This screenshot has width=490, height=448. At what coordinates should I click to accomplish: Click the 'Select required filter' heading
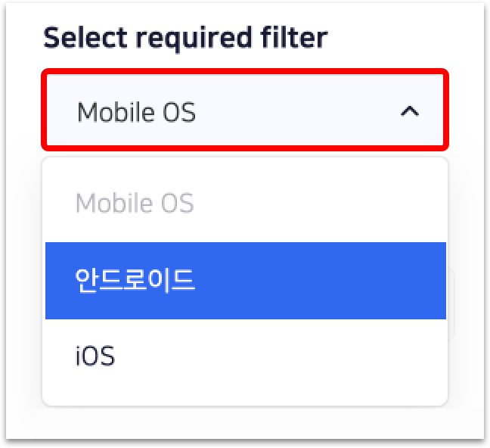point(185,37)
